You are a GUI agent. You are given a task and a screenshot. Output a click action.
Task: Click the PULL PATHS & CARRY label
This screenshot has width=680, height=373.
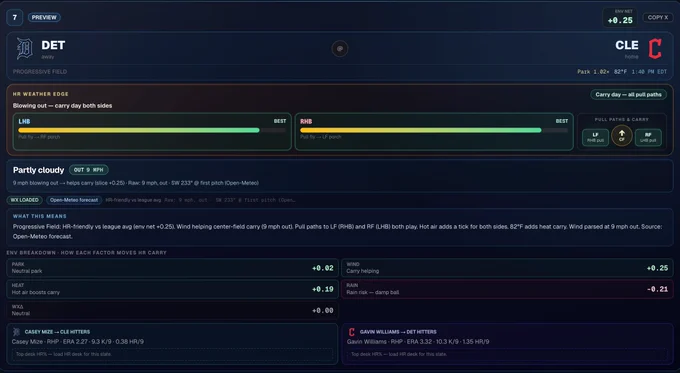621,119
